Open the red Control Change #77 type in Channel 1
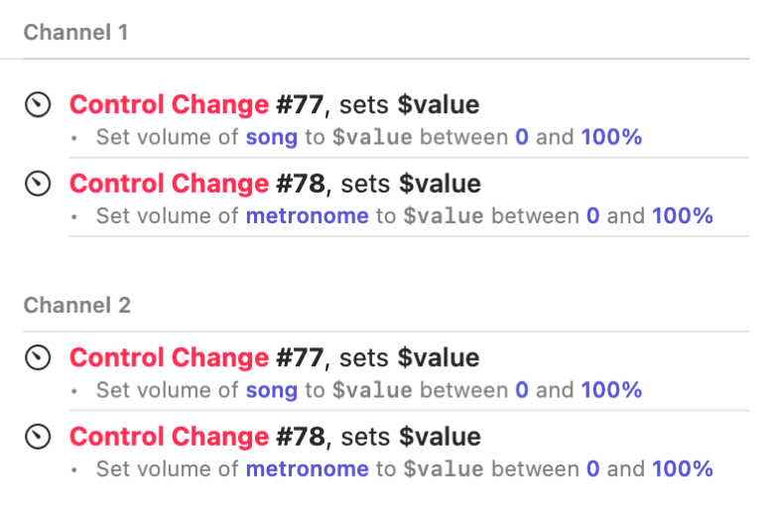 point(169,104)
